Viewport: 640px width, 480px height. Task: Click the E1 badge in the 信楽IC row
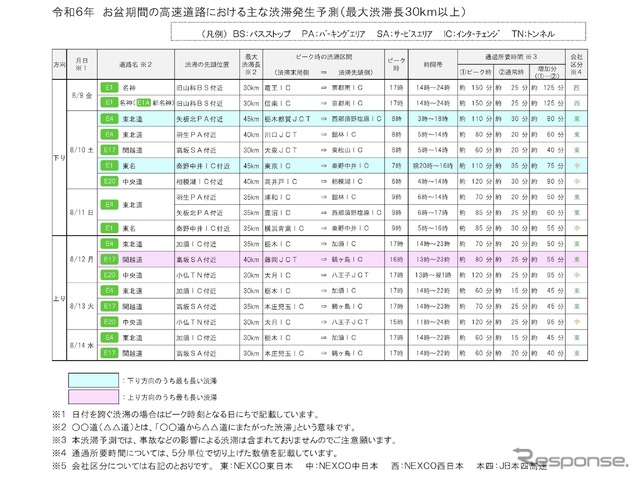pos(109,103)
